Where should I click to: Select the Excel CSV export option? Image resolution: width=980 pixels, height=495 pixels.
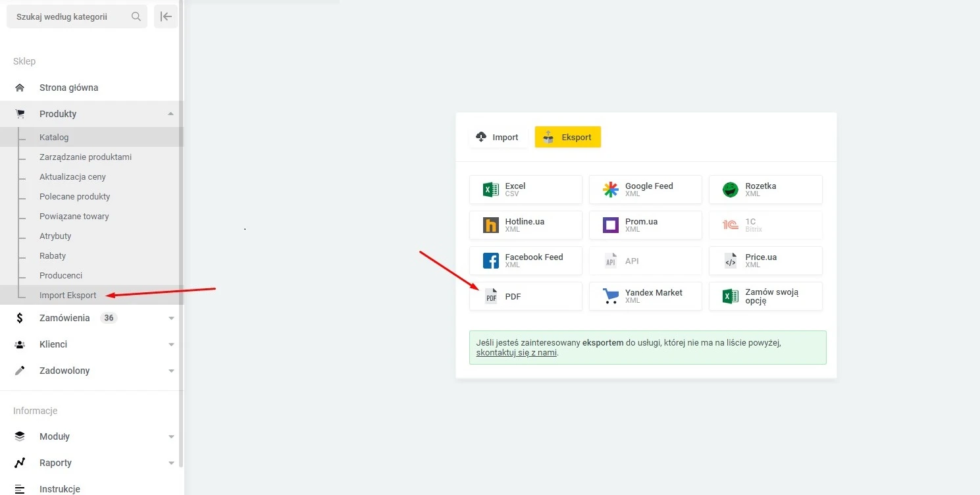[x=525, y=190]
